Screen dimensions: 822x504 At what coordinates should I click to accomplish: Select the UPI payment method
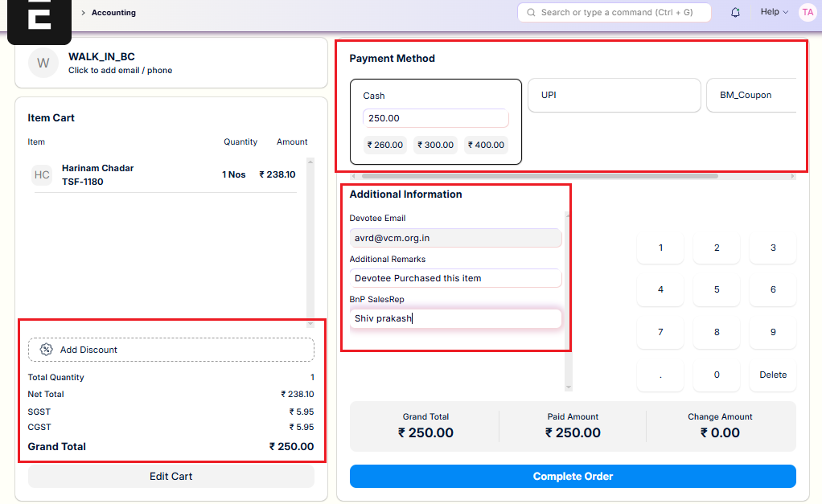click(x=614, y=95)
